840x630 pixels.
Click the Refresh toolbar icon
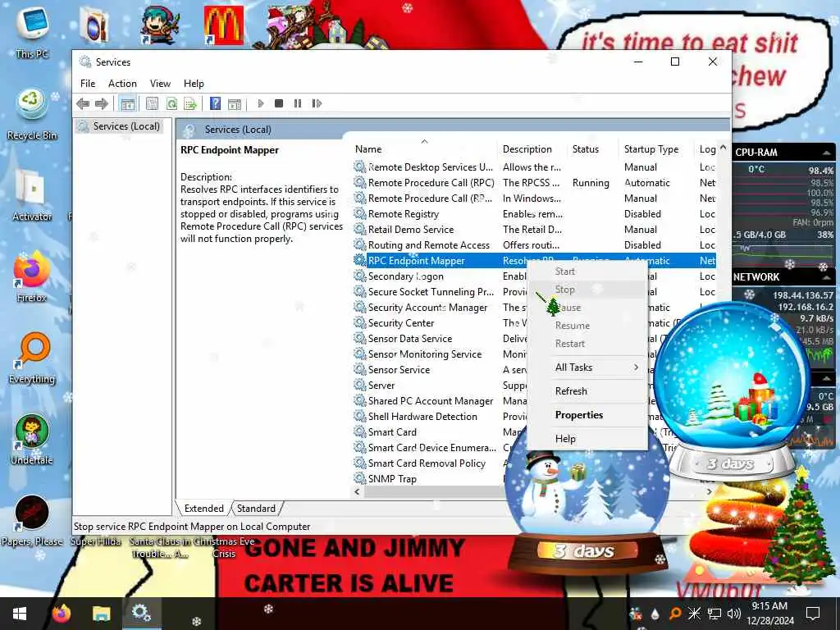click(171, 103)
